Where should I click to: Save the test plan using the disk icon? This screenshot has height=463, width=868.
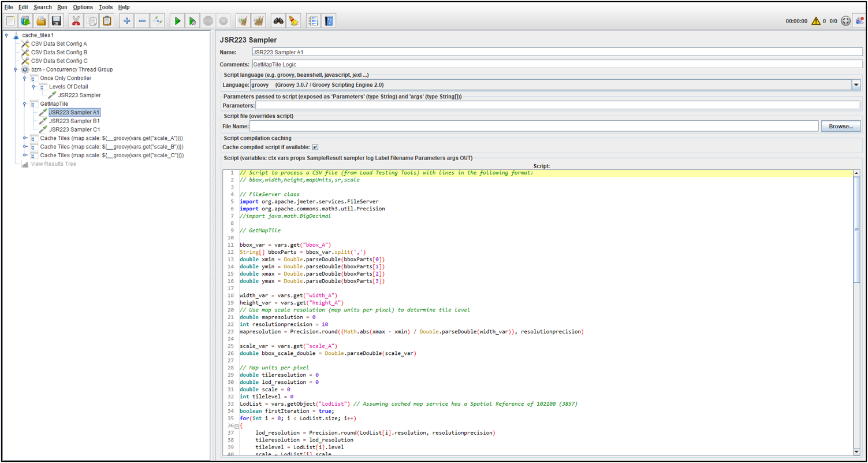click(55, 20)
